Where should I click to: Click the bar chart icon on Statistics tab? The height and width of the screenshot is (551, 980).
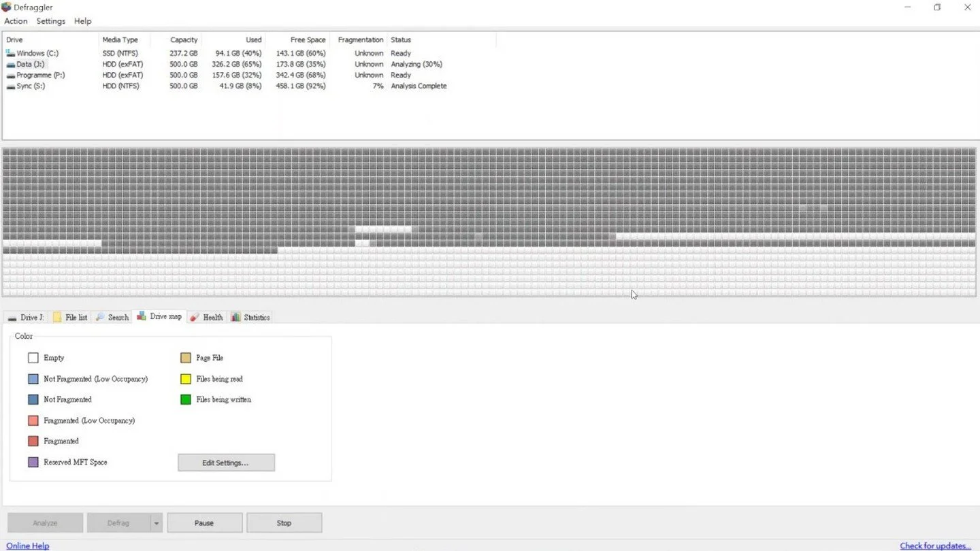tap(235, 317)
